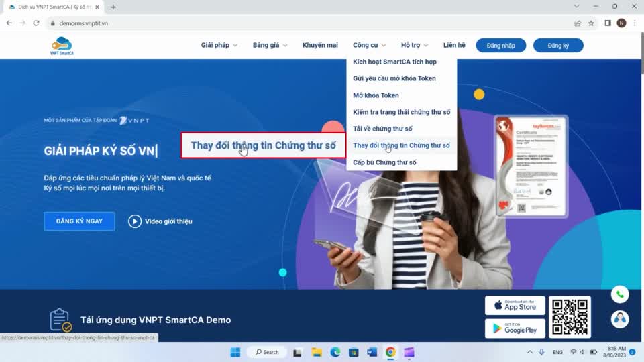Open File Explorer from the taskbar
Screen dimensions: 644x362
click(317, 352)
